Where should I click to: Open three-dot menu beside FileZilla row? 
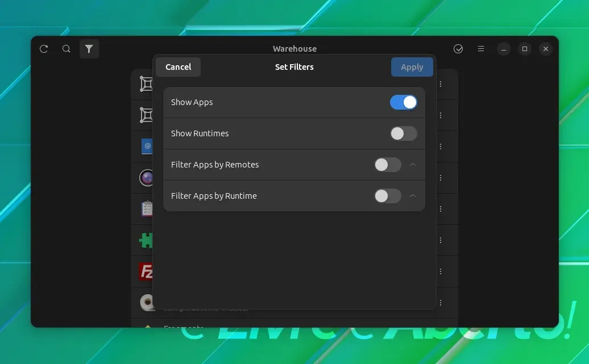coord(441,271)
